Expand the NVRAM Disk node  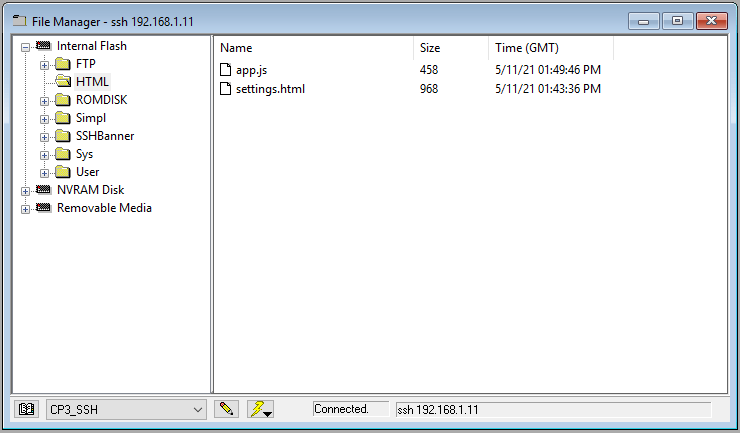tap(26, 190)
